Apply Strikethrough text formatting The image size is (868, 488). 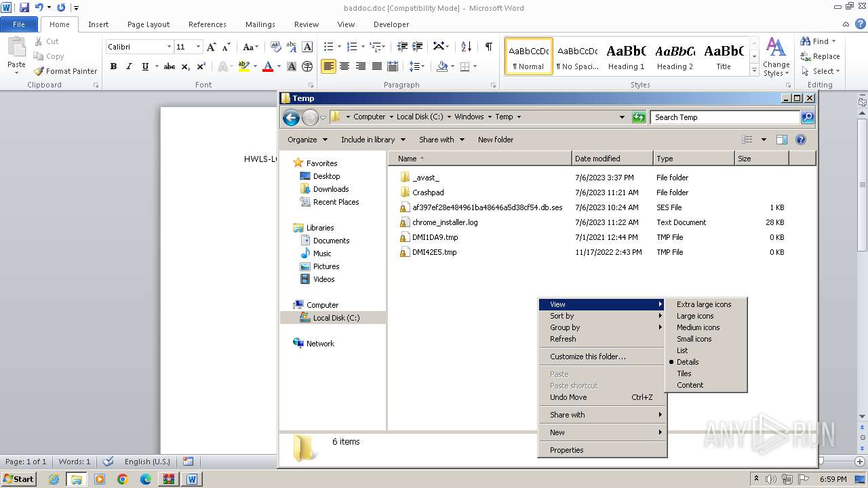point(170,66)
